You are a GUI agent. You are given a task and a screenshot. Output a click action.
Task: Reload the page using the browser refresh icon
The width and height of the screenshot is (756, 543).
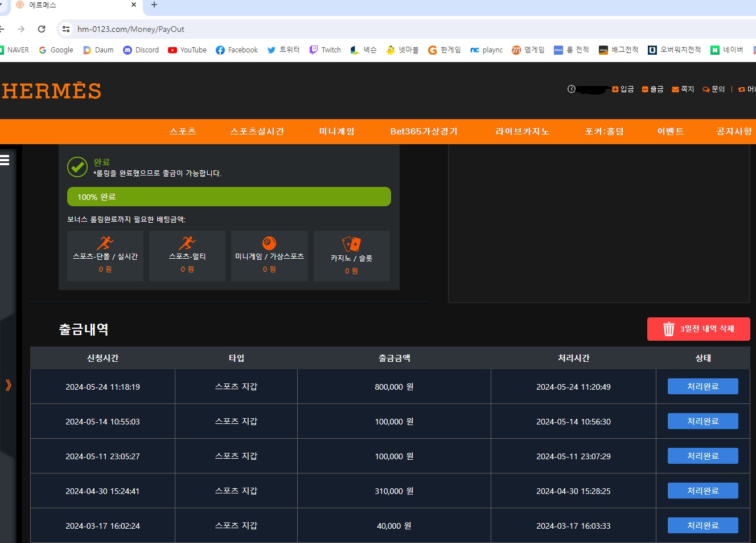42,29
